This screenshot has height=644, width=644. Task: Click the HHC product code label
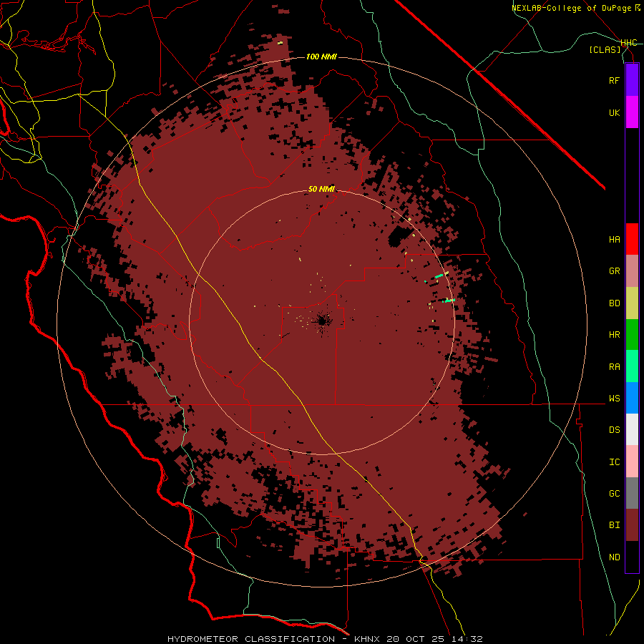628,43
